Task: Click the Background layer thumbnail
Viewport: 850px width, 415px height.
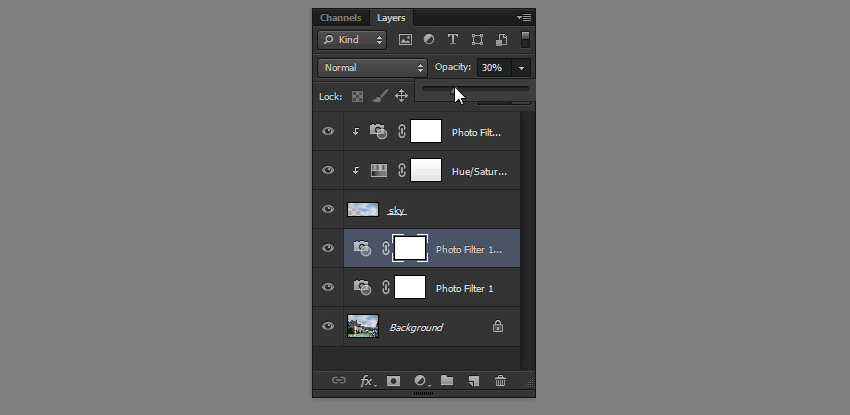Action: (363, 326)
